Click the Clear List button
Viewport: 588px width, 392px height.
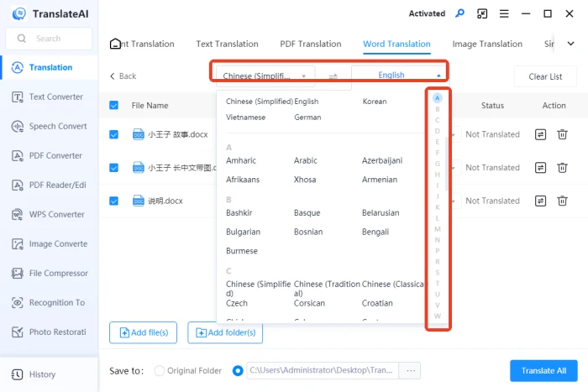coord(545,76)
